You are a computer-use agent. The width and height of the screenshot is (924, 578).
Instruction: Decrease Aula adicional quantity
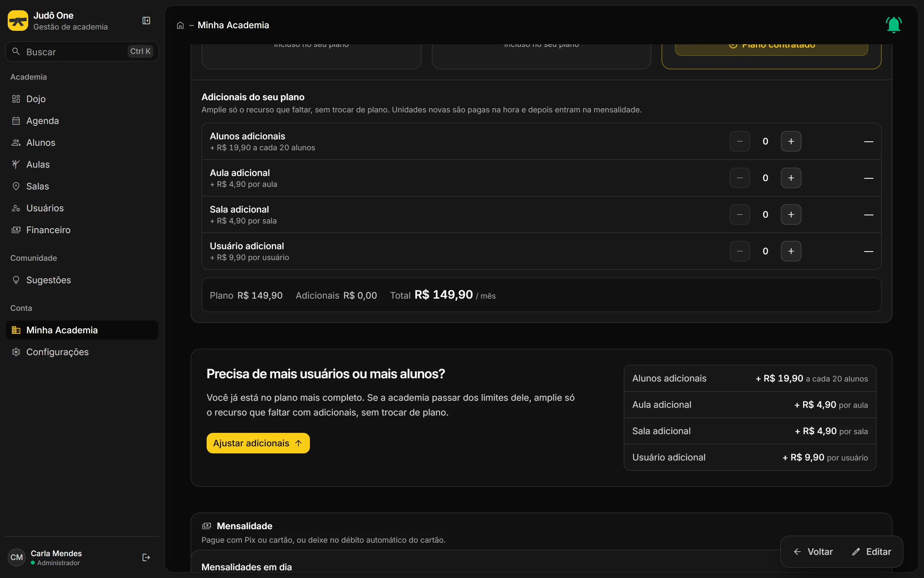[x=740, y=178]
